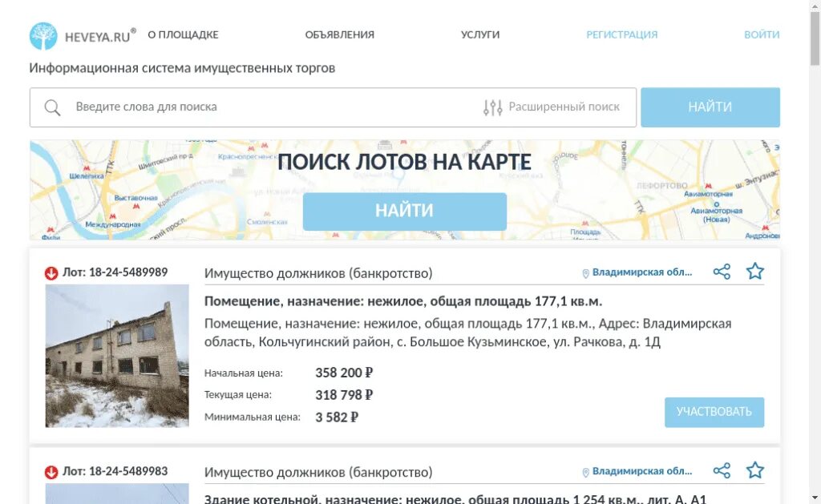Viewport: 821px width, 504px height.
Task: Open title 'Помещение, назначение: нежилое, общая площадь 177,1 кв.м.'
Action: tap(403, 301)
